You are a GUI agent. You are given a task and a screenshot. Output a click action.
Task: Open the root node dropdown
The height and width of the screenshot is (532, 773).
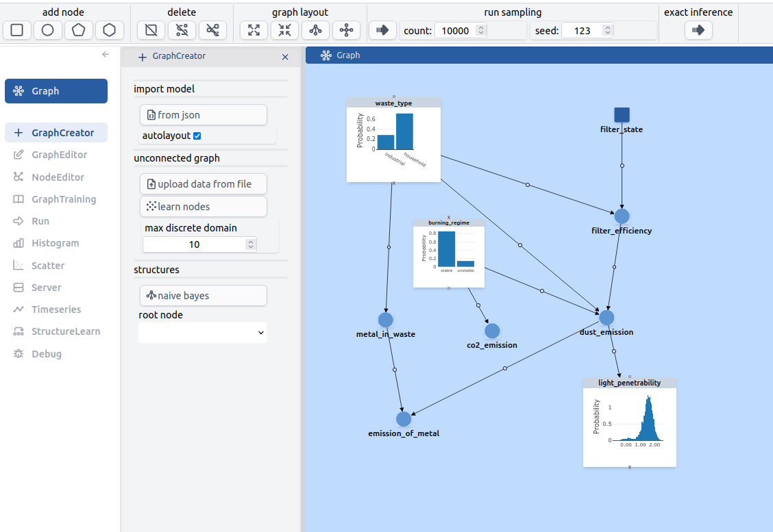coord(202,332)
